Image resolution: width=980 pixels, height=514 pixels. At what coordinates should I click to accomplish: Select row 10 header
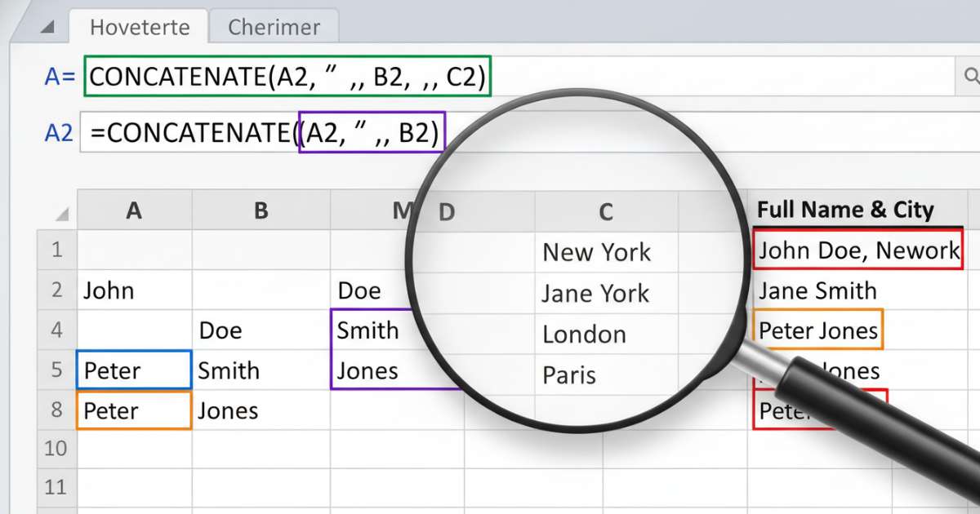(x=56, y=447)
